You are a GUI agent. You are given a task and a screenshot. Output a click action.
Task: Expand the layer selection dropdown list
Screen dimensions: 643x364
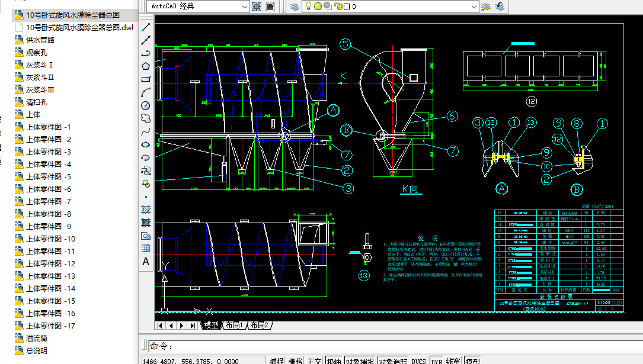click(474, 7)
